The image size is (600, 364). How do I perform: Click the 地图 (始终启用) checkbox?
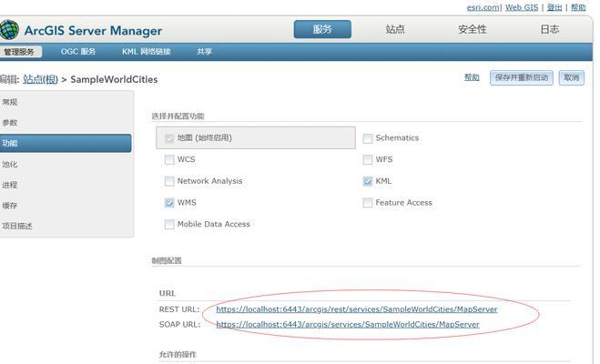tap(169, 138)
